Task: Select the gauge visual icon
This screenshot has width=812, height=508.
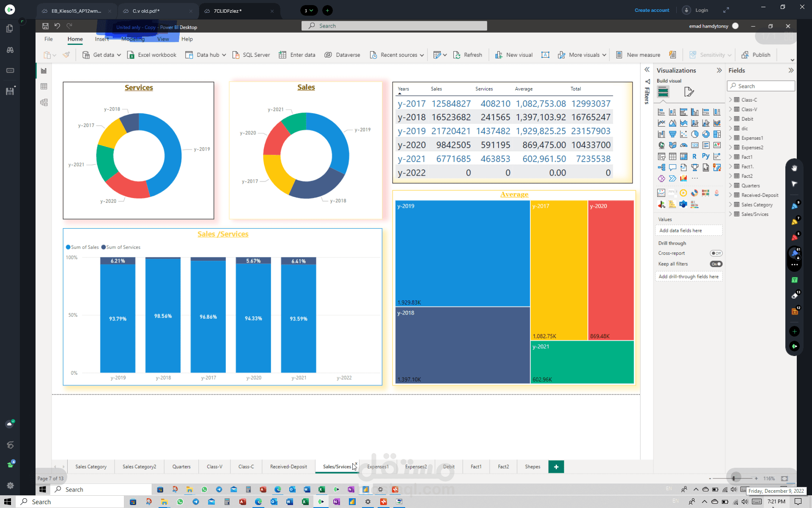Action: pos(684,145)
